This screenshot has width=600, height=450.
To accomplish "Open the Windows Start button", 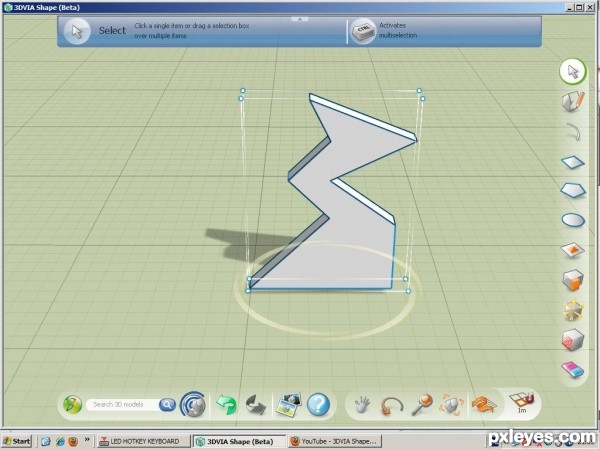I will click(x=16, y=441).
